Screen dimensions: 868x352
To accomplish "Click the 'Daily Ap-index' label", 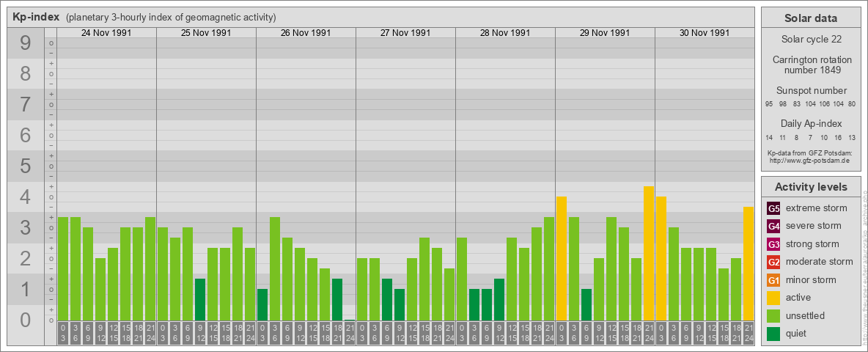I will 811,123.
